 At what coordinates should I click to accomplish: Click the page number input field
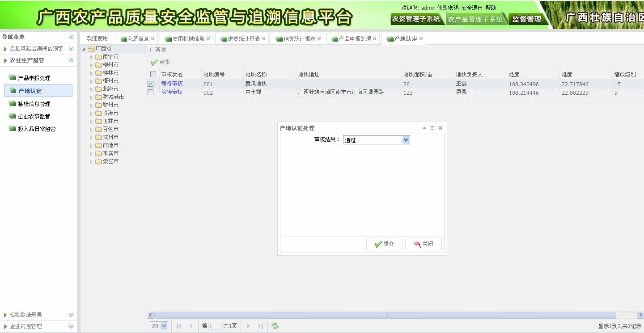coord(215,326)
